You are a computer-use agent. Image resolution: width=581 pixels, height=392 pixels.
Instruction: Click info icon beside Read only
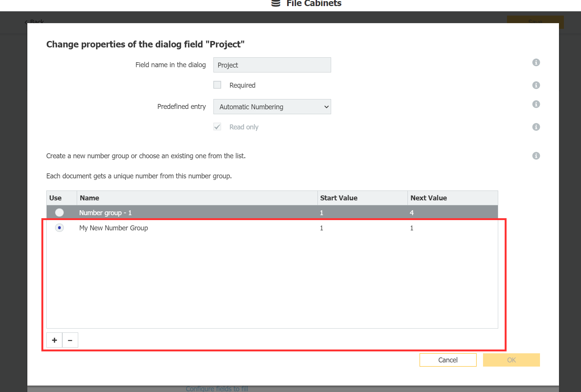[536, 127]
